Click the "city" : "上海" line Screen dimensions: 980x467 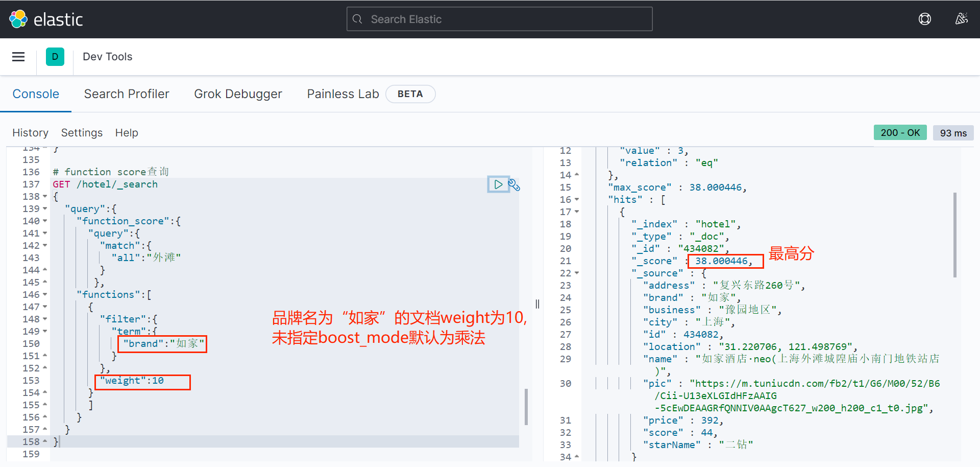[689, 322]
